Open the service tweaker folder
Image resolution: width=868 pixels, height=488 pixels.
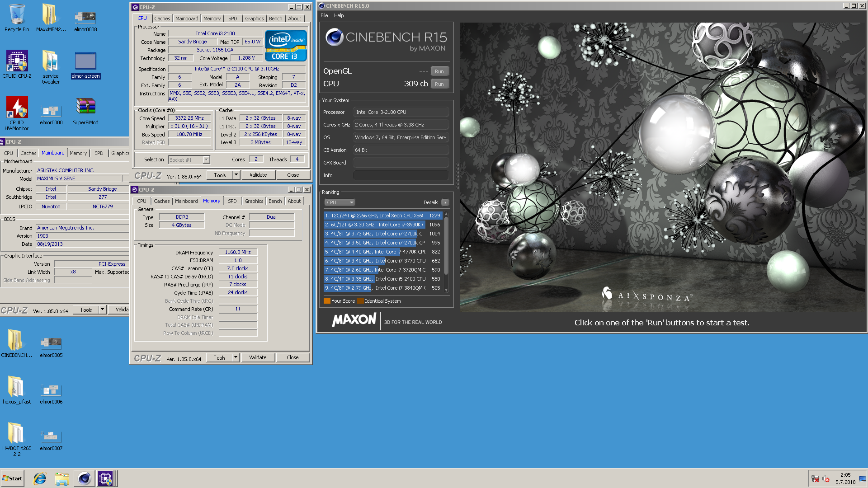pyautogui.click(x=51, y=67)
